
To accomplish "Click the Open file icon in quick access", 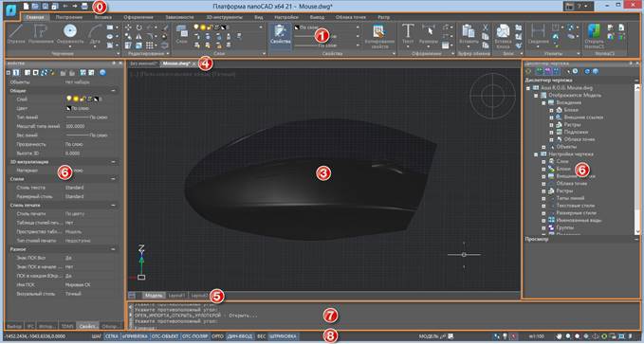I will (x=36, y=6).
